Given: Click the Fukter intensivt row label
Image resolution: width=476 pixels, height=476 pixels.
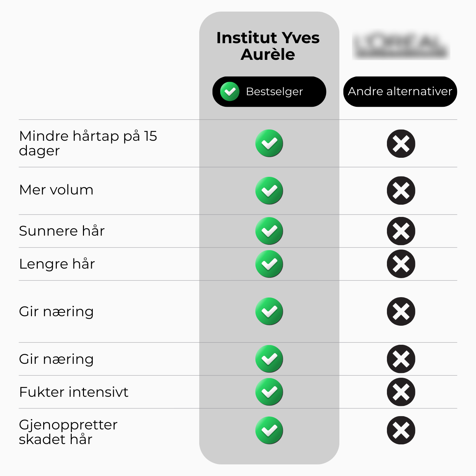Looking at the screenshot, I should [x=74, y=392].
